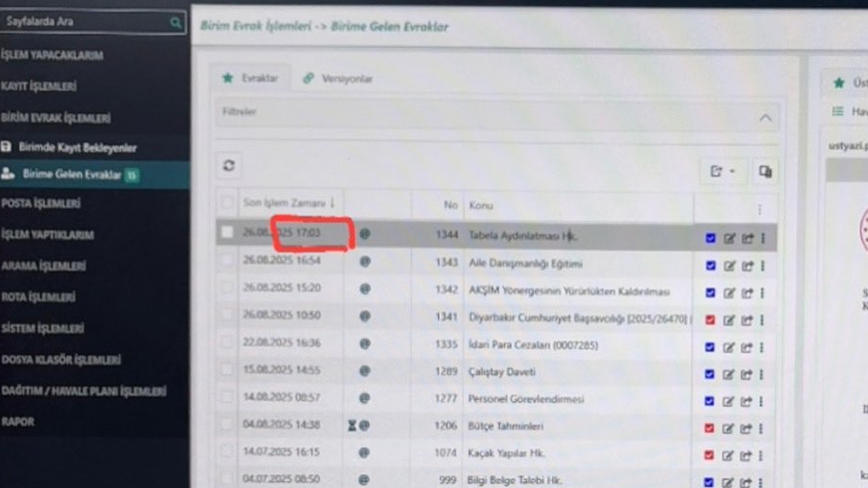The width and height of the screenshot is (868, 488).
Task: Expand Kayıt İşlemleri in the sidebar
Action: point(39,86)
